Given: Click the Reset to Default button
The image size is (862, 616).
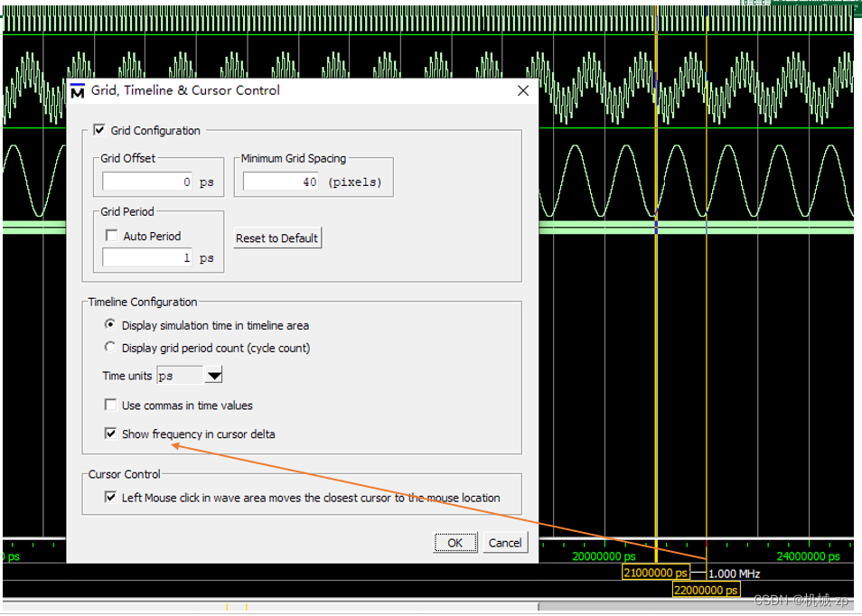Looking at the screenshot, I should (276, 238).
